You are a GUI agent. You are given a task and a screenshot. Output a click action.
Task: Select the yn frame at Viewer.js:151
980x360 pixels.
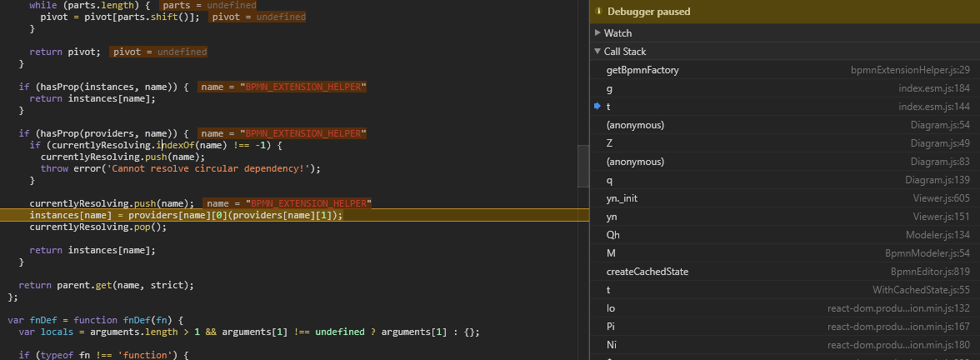[784, 217]
